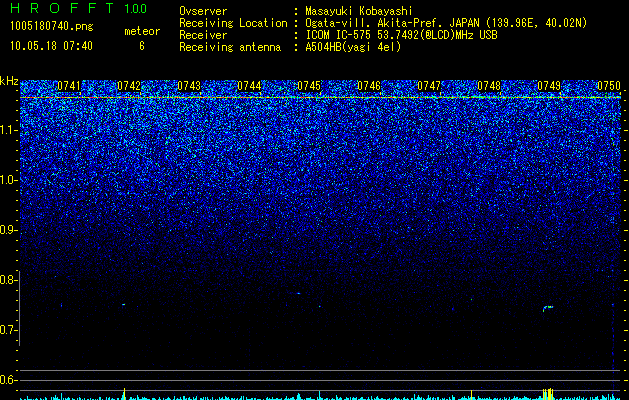
Task: Click the date stamp 10.05.18 07:40
Action: tap(51, 46)
